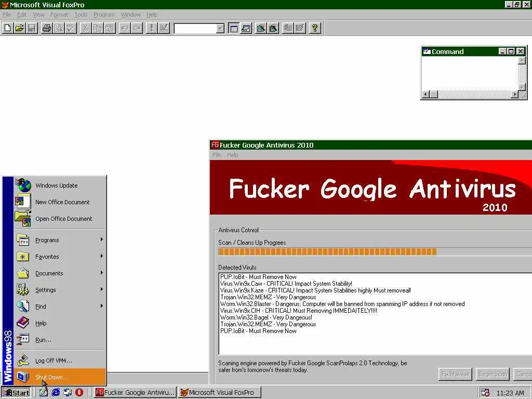Click the Fix Malware button
532x399 pixels.
point(455,374)
